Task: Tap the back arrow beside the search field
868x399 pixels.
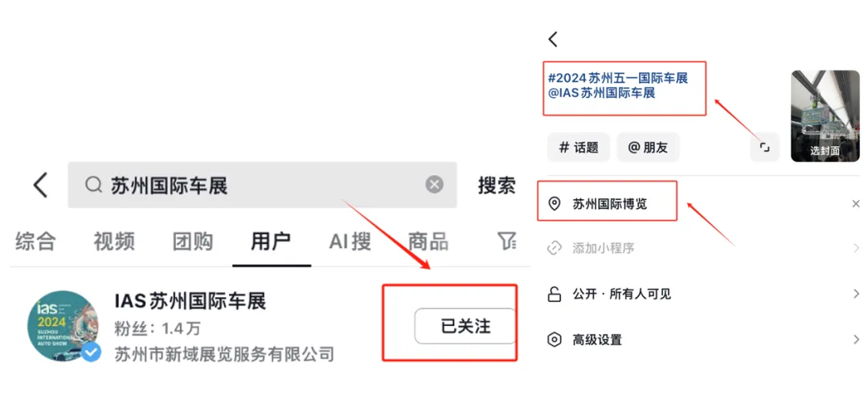Action: 40,185
